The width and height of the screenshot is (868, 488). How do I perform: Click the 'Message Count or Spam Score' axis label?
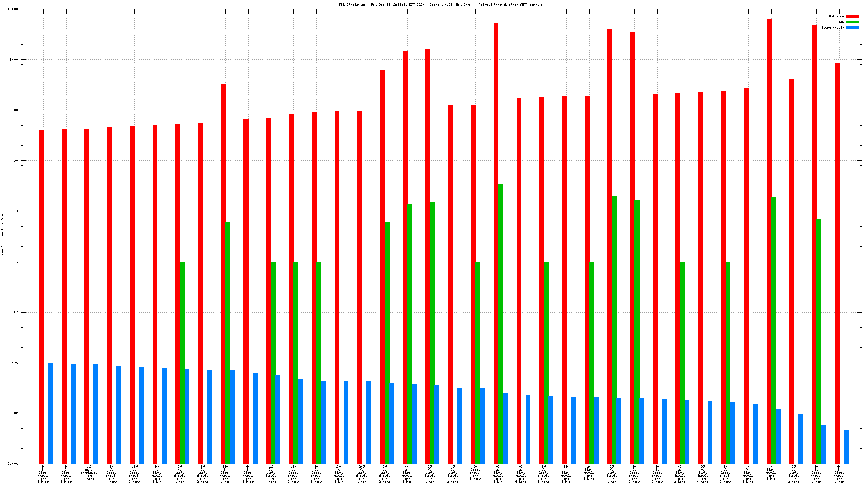pyautogui.click(x=2, y=236)
